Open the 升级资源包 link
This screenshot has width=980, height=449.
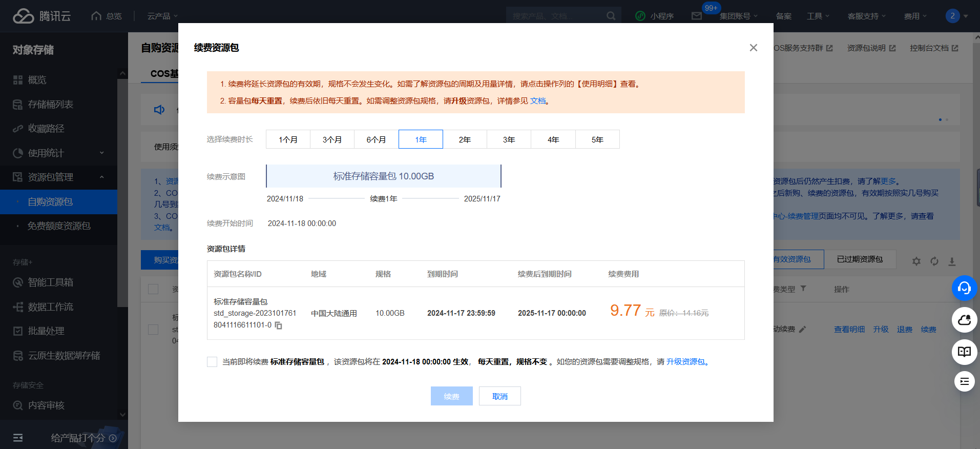(686, 362)
